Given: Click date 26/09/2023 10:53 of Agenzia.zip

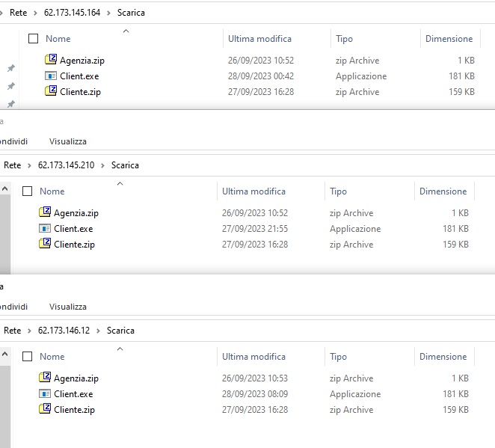Looking at the screenshot, I should pyautogui.click(x=255, y=378).
